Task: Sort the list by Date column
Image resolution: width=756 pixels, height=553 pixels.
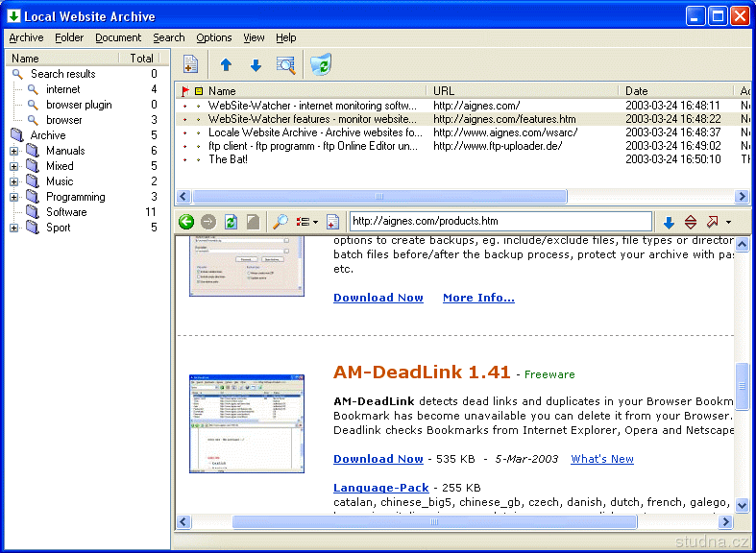Action: tap(672, 91)
